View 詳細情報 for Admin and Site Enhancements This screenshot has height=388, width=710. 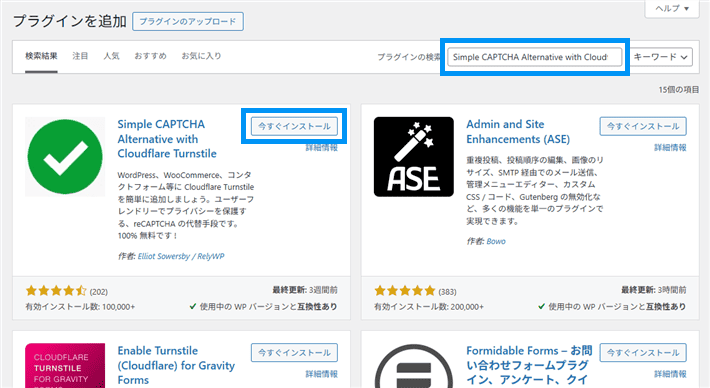670,148
